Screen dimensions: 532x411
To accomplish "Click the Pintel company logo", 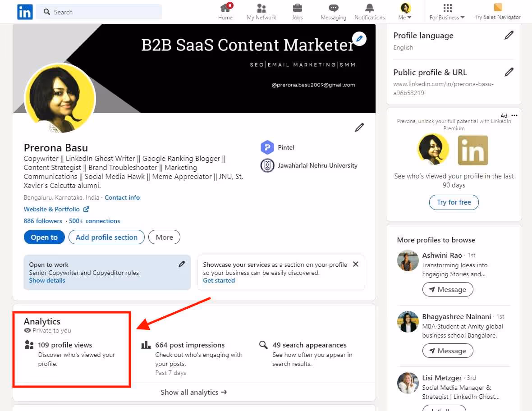I will pyautogui.click(x=267, y=147).
